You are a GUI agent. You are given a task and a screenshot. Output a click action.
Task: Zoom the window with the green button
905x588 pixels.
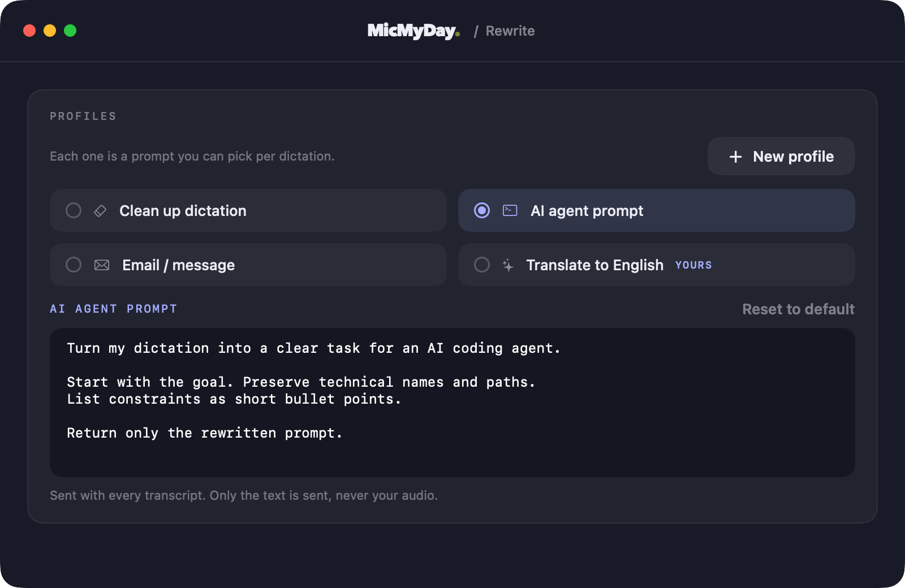(70, 31)
